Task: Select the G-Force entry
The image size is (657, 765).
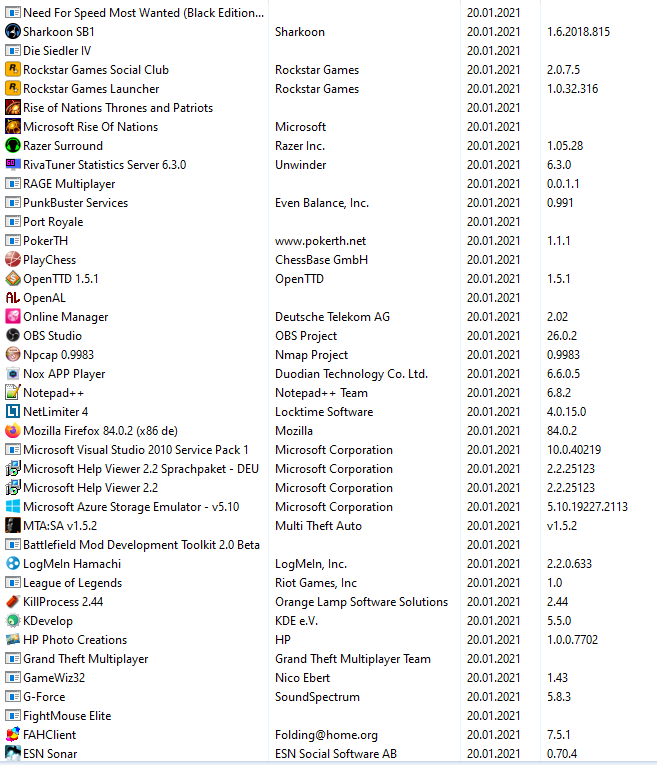Action: (x=44, y=697)
